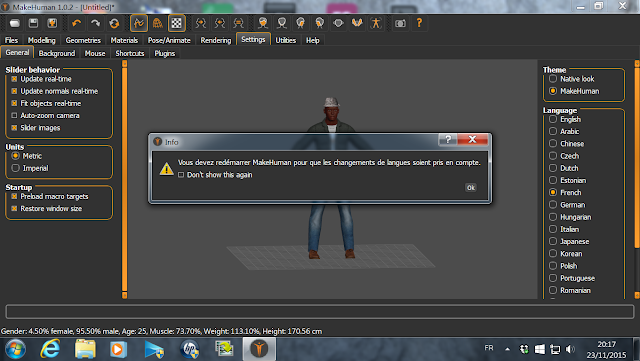The height and width of the screenshot is (361, 640).
Task: Select the Left side view head icon
Action: click(300, 23)
